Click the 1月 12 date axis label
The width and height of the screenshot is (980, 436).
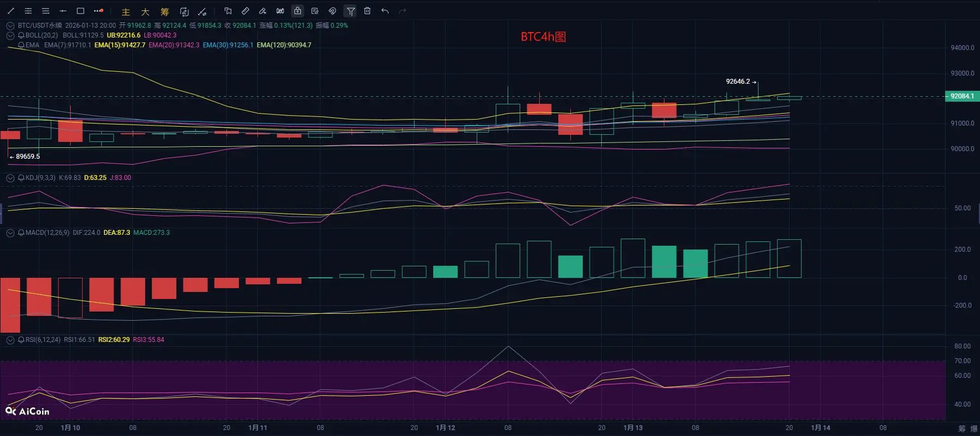(445, 428)
